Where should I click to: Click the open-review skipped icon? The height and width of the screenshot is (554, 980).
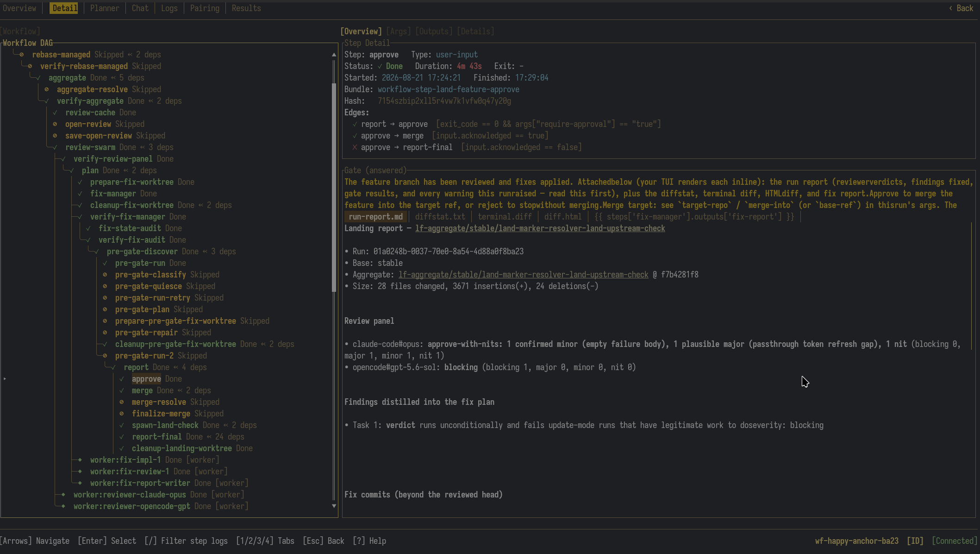(55, 124)
